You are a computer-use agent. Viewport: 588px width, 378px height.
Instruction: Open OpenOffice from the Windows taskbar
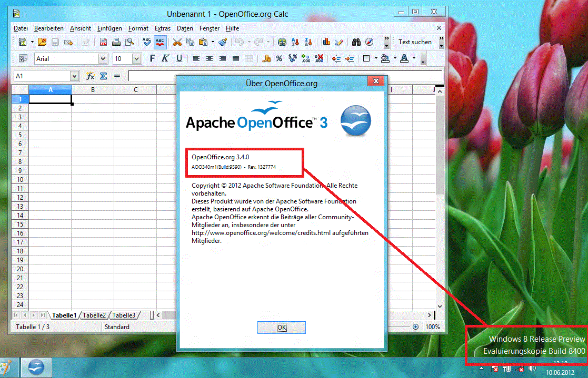36,367
